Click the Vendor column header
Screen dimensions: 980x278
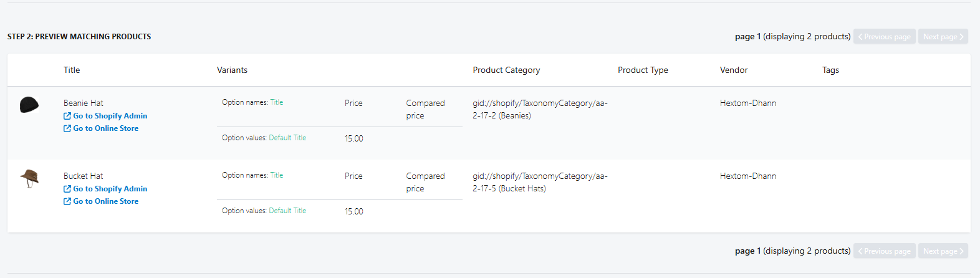tap(734, 70)
